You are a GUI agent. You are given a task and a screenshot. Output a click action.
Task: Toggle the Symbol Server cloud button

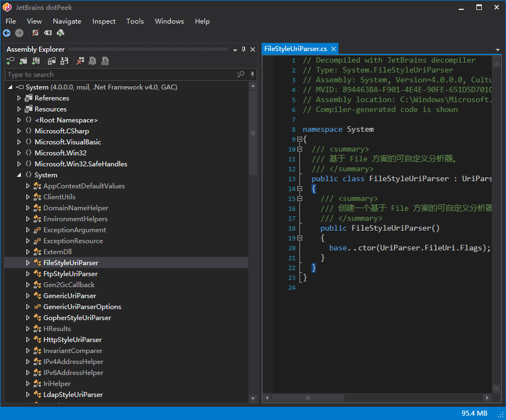tap(60, 33)
